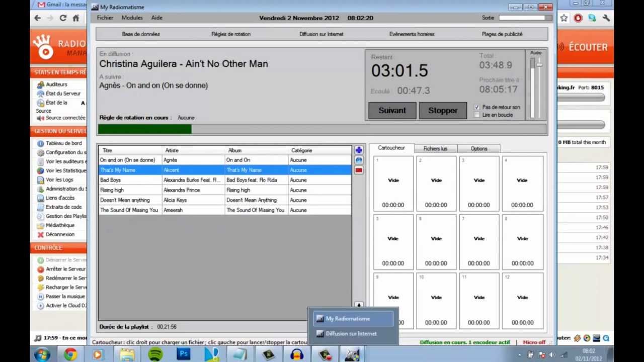Click Voir les Logs sidebar link
This screenshot has height=362, width=644.
59,180
